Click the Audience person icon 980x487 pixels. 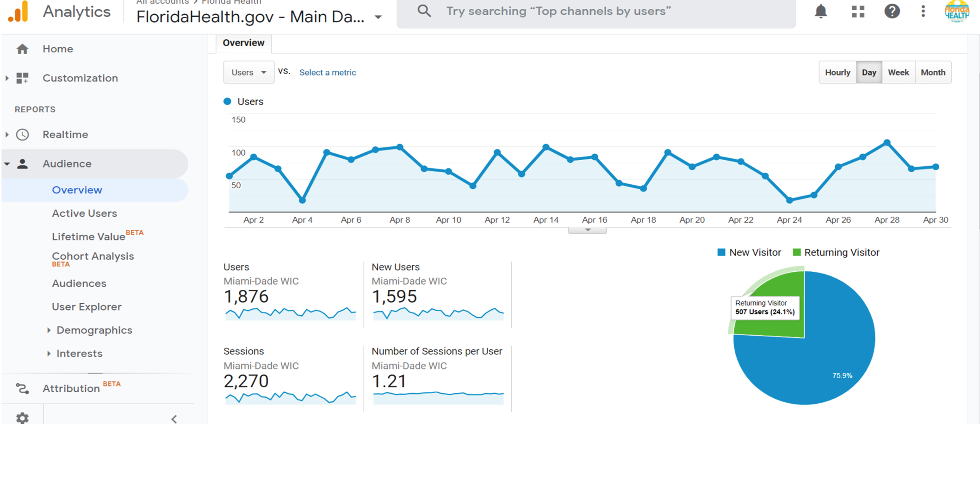(22, 164)
